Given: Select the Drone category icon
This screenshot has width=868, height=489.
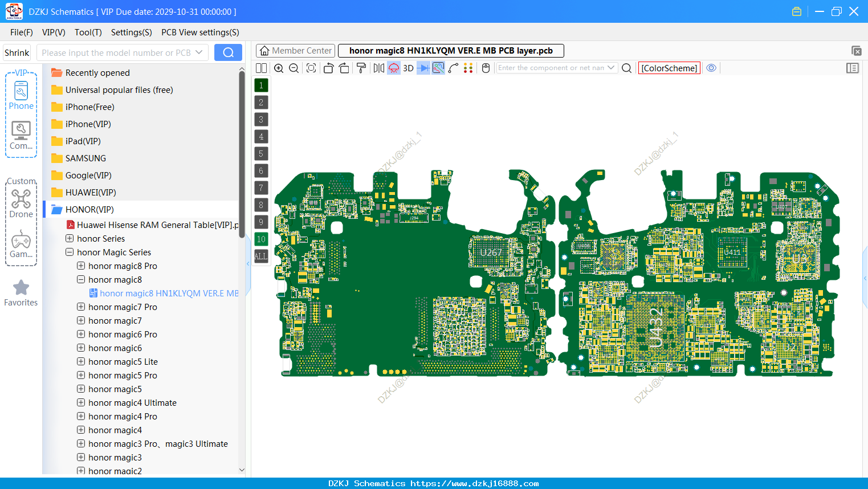Looking at the screenshot, I should click(21, 203).
